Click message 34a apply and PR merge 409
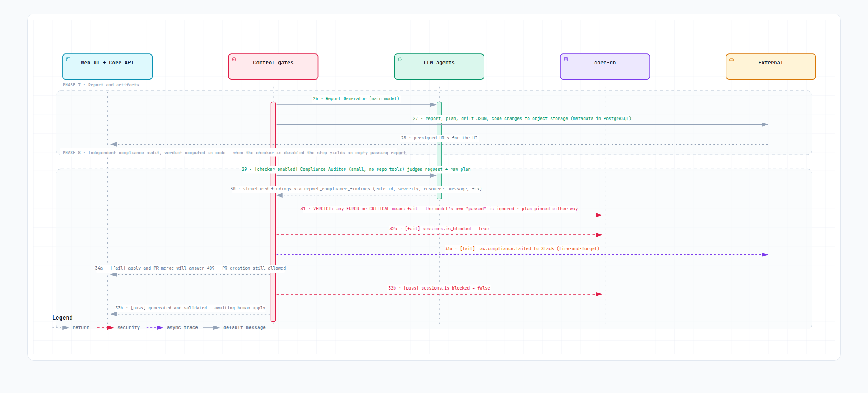 (190, 268)
